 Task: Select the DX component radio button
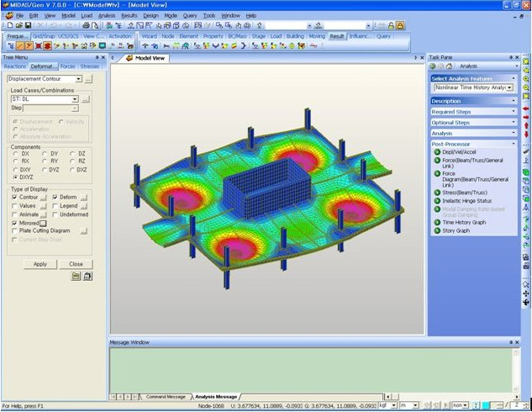pos(15,154)
